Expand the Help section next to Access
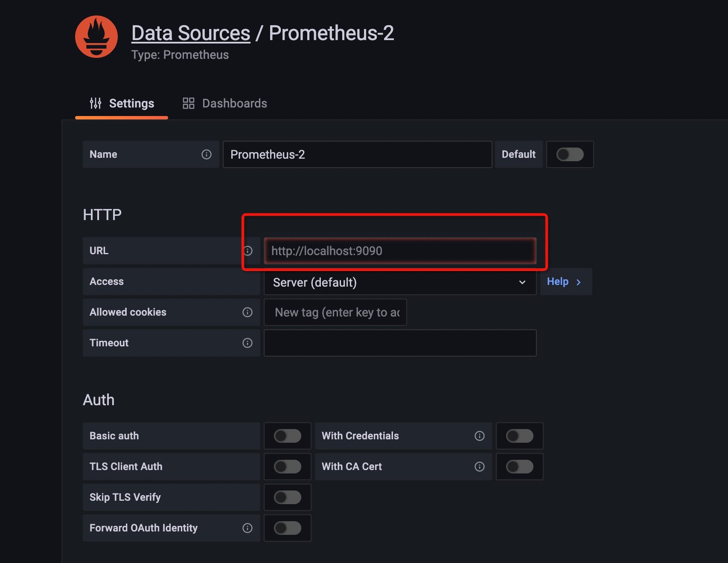Viewport: 728px width, 563px height. pyautogui.click(x=565, y=281)
